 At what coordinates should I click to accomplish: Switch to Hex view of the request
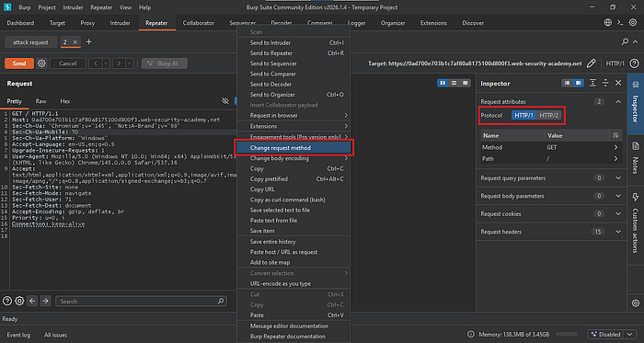65,101
